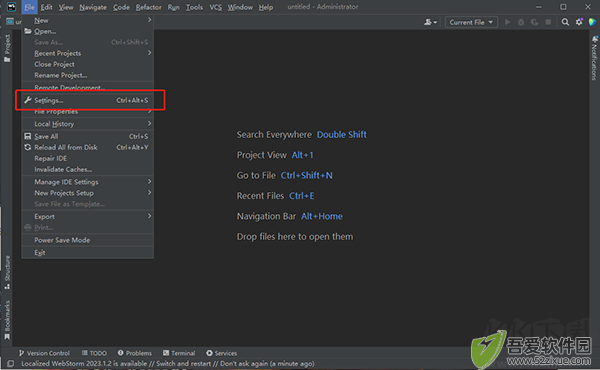Image resolution: width=600 pixels, height=370 pixels.
Task: Expand the New Projects Setup submenu
Action: [88, 193]
